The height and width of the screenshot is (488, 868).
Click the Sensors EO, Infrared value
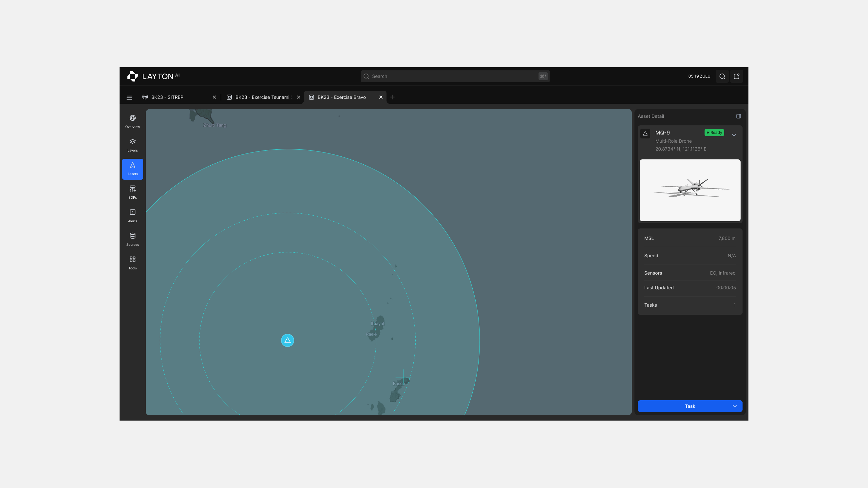coord(723,273)
